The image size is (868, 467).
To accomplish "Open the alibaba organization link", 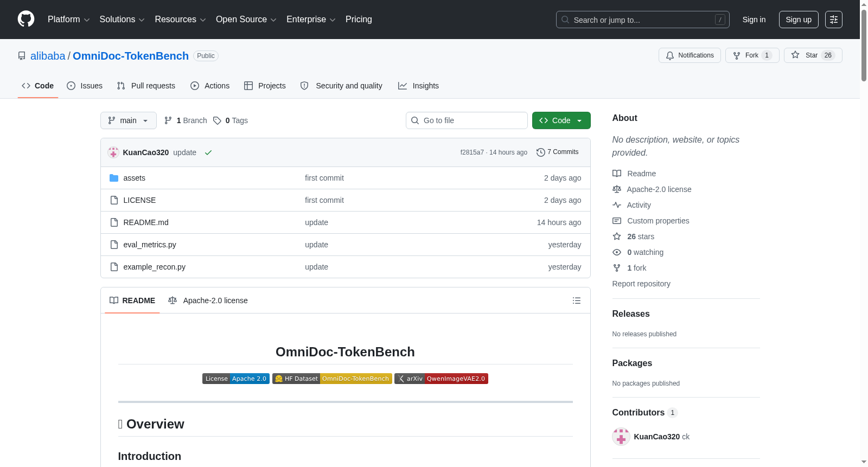I will coord(48,56).
